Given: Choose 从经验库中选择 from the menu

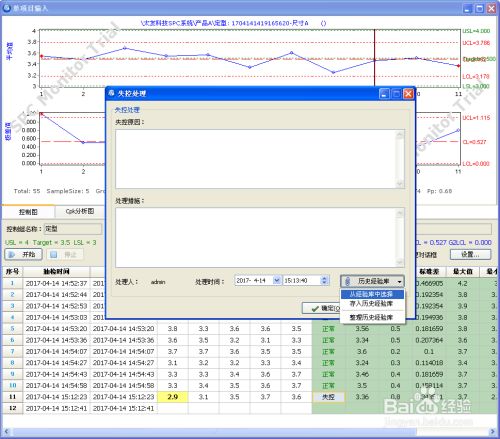Looking at the screenshot, I should coord(372,294).
